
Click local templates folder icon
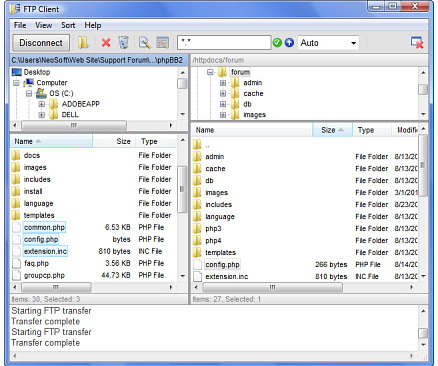point(16,215)
